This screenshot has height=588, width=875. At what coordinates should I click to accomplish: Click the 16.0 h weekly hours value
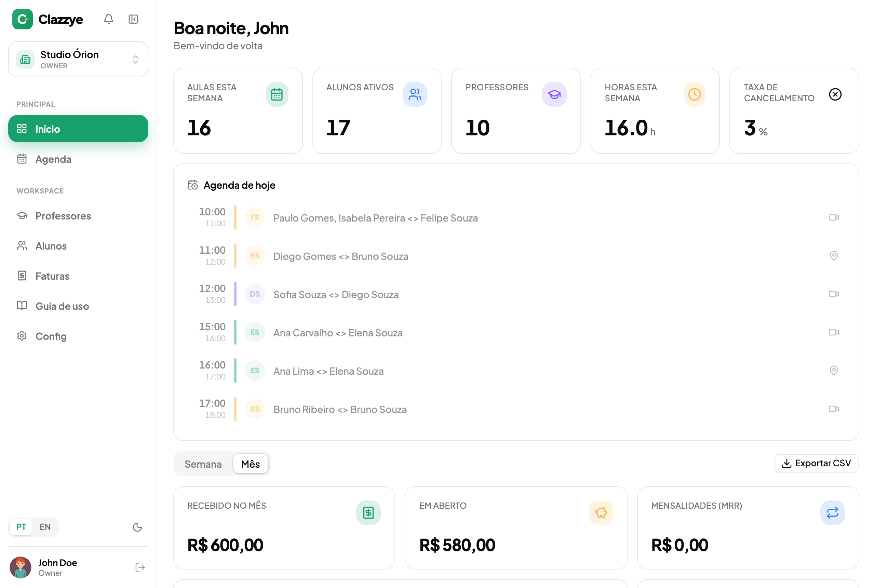[x=630, y=128]
